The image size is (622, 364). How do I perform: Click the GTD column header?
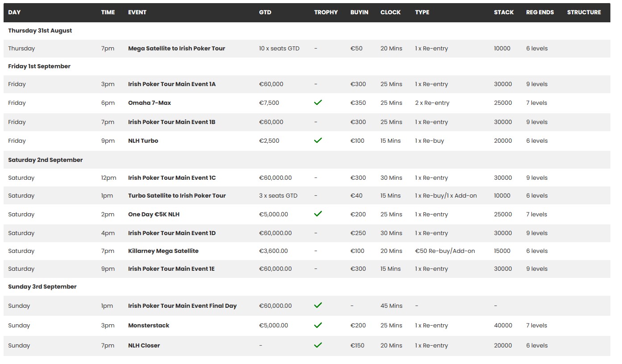click(x=265, y=12)
